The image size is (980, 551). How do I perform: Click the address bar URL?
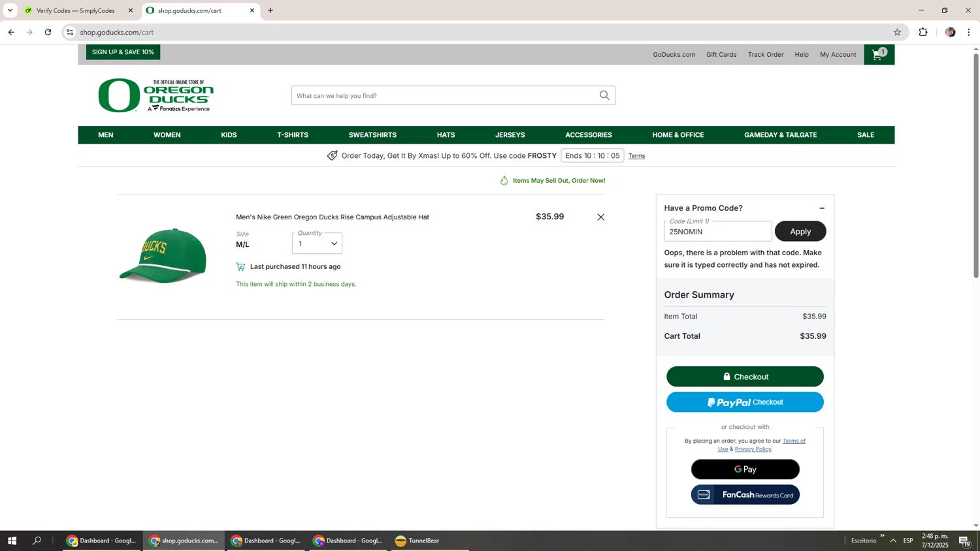point(117,32)
